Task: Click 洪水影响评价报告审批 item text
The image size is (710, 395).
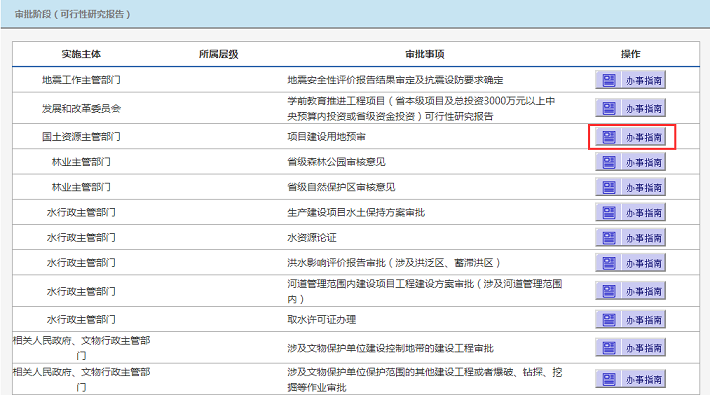Action: point(394,263)
